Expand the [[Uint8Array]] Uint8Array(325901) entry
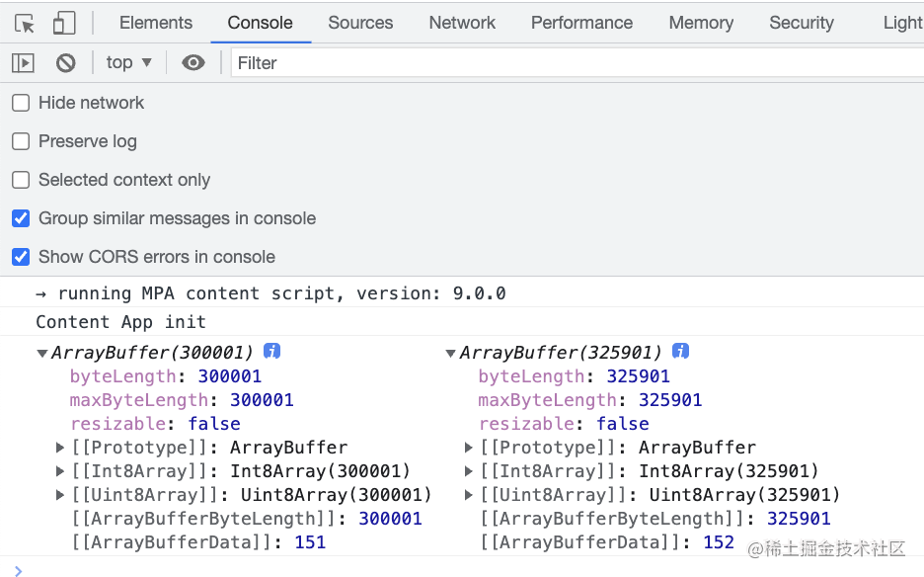This screenshot has width=924, height=577. [469, 495]
